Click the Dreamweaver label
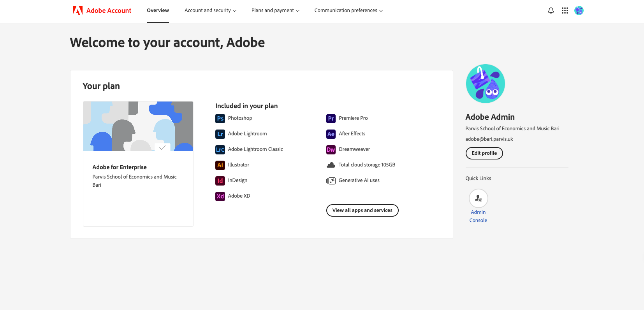The image size is (644, 310). (354, 149)
